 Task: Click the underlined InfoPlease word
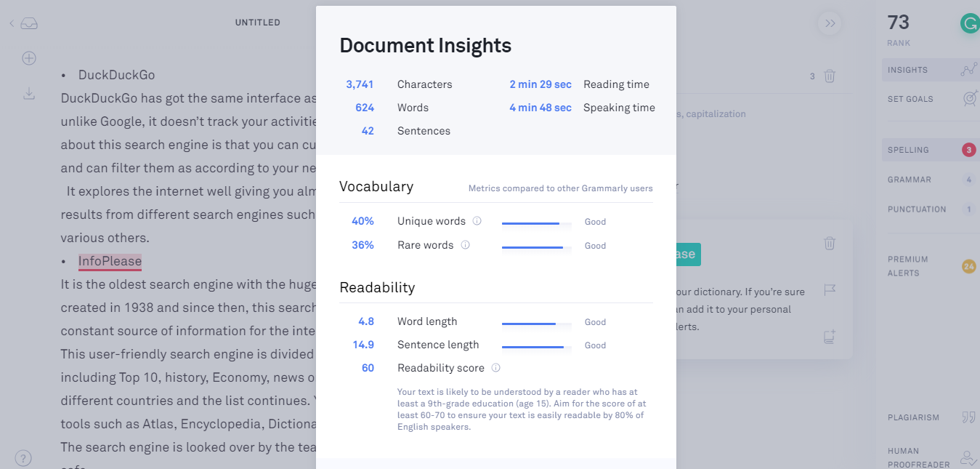tap(110, 261)
